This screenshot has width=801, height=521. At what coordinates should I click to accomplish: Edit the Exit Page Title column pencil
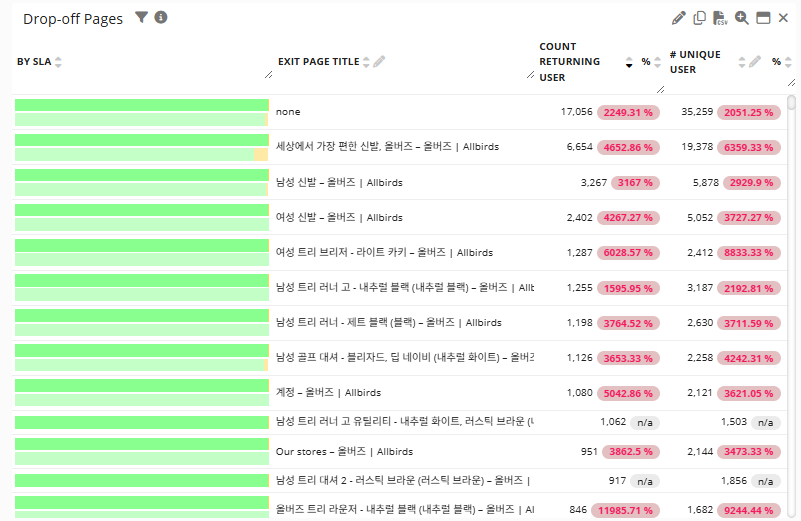tap(380, 62)
